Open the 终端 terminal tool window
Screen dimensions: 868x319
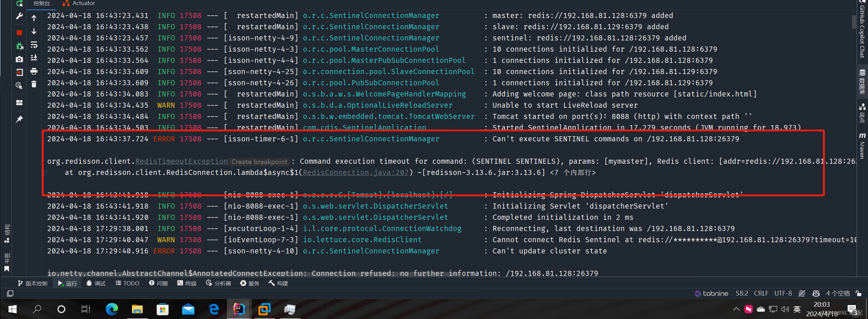187,283
